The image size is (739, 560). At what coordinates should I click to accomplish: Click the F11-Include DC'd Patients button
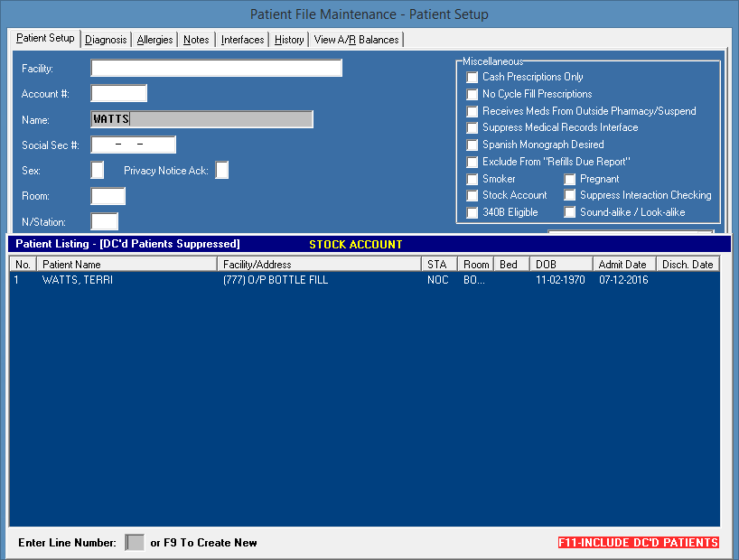click(638, 543)
